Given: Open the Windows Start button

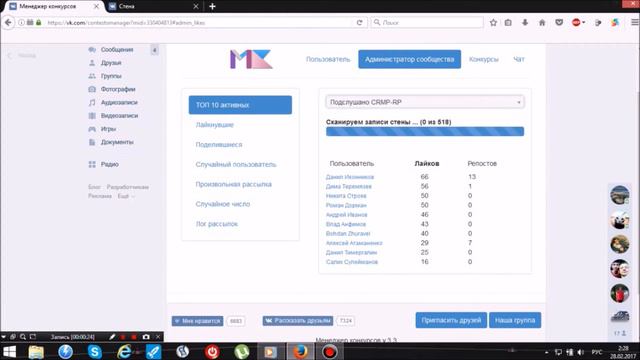Looking at the screenshot, I should coord(9,351).
